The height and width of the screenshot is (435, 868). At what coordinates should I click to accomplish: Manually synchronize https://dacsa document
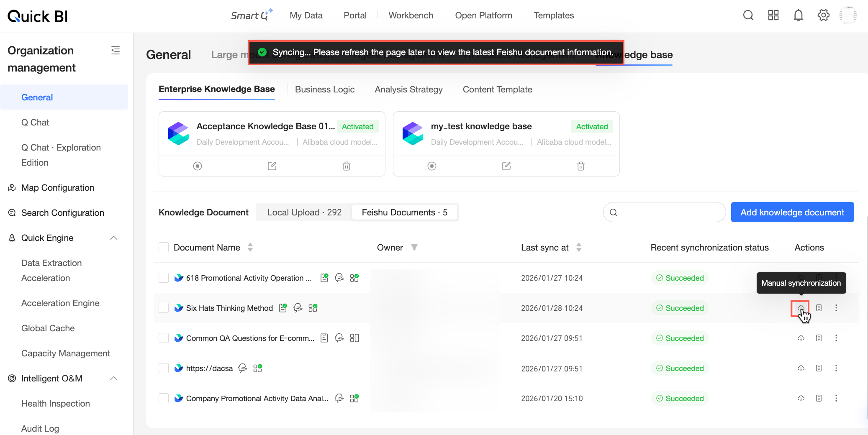pyautogui.click(x=801, y=368)
